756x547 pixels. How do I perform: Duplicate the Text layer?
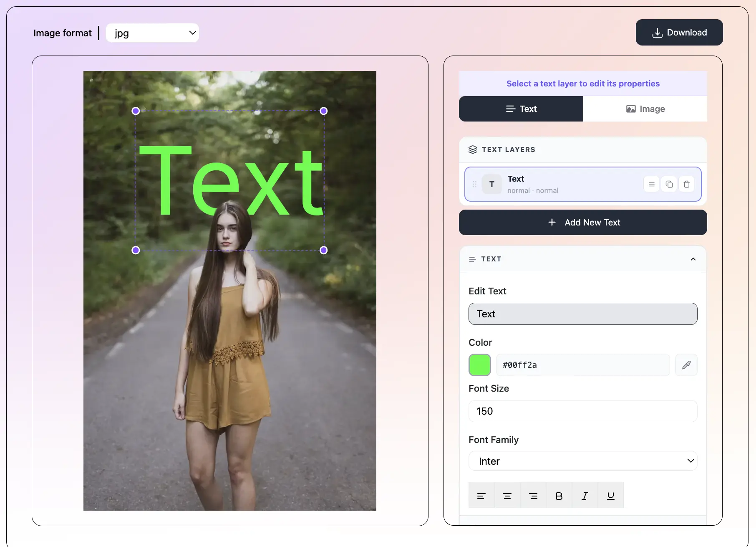pos(669,184)
